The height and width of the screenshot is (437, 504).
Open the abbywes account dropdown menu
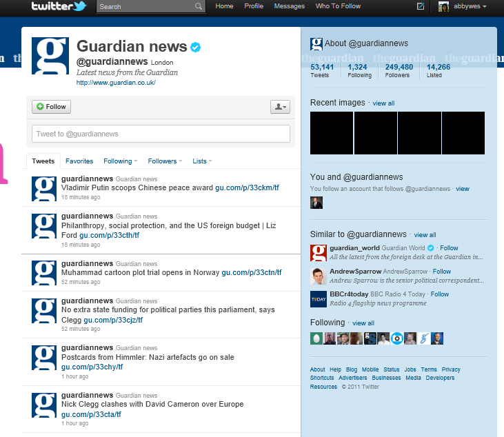(x=470, y=6)
